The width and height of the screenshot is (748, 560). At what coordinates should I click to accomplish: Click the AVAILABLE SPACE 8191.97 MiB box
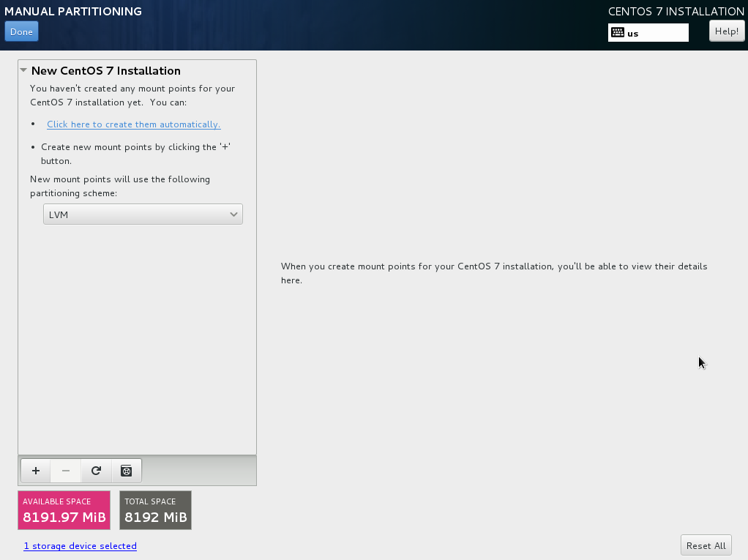click(64, 510)
